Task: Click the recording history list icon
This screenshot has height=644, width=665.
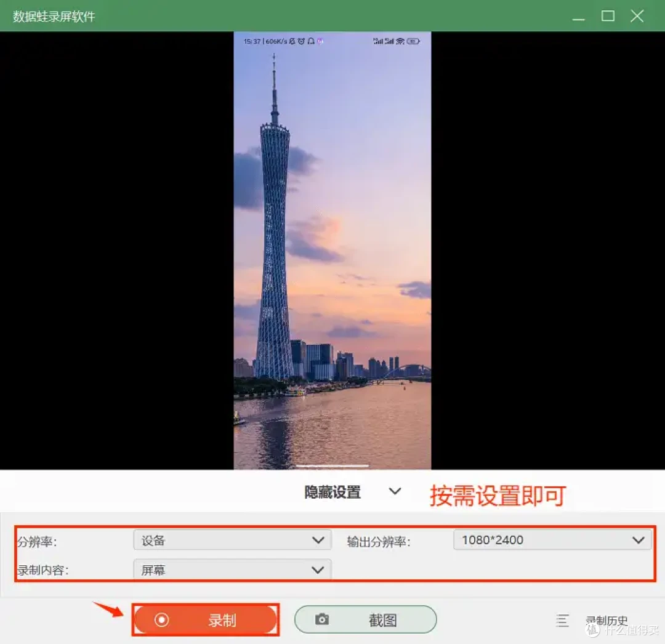Action: [x=562, y=620]
